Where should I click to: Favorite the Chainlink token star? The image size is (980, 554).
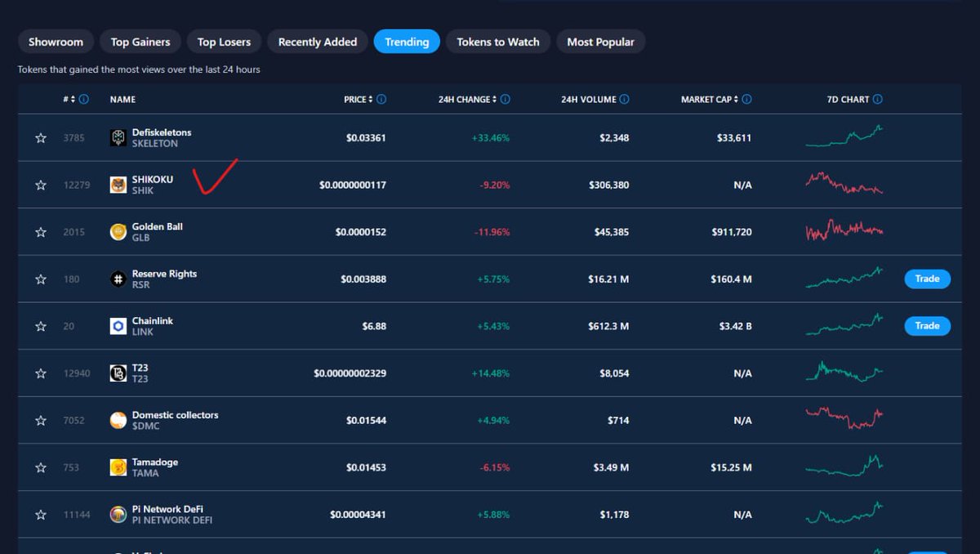(41, 327)
